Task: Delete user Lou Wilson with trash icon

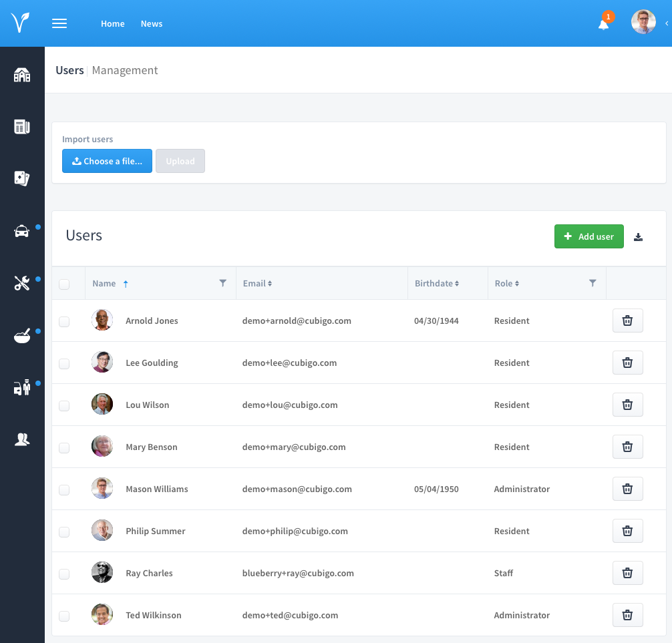Action: (627, 405)
